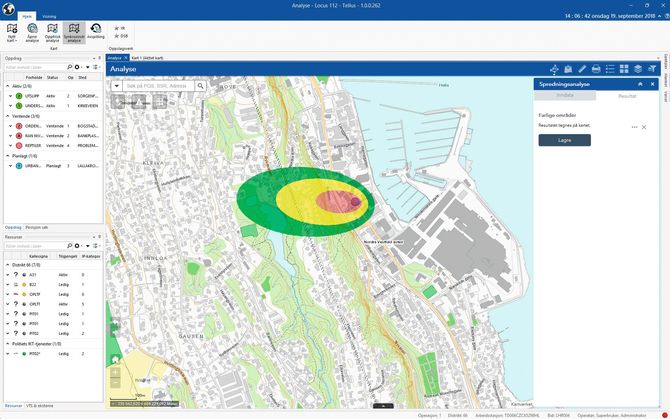Click the search icon in the Ressurser filter bar
The image size is (670, 419).
[70, 246]
